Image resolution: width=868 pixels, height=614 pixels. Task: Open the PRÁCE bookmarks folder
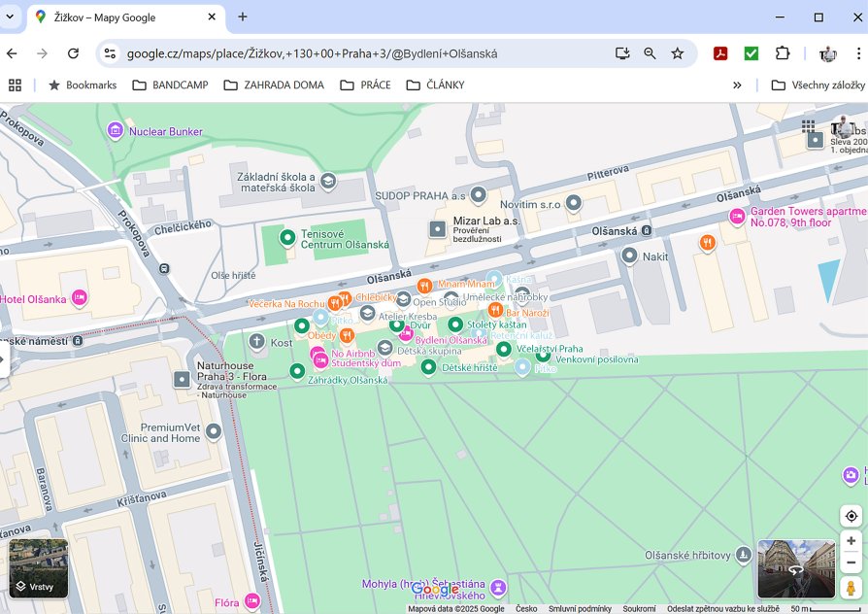(x=365, y=85)
